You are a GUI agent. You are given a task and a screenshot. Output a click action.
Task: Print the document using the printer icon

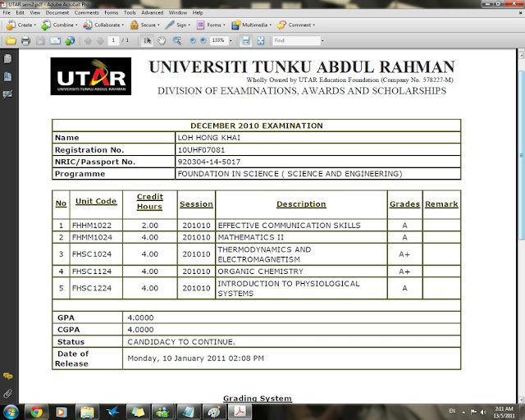click(25, 41)
